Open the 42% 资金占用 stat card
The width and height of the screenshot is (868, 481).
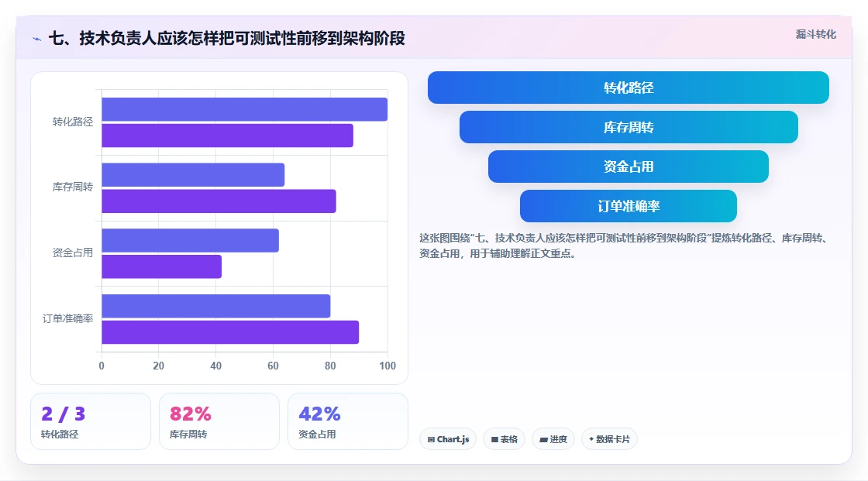click(348, 421)
